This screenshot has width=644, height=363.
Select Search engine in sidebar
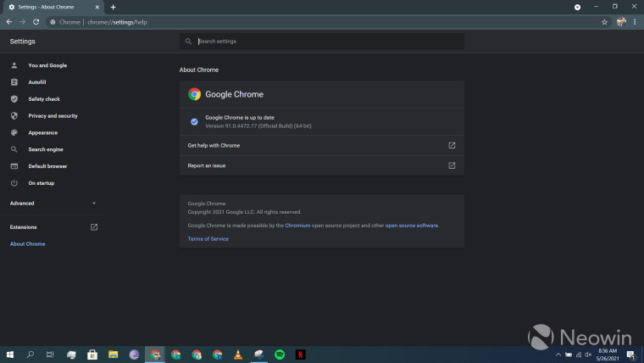tap(46, 149)
